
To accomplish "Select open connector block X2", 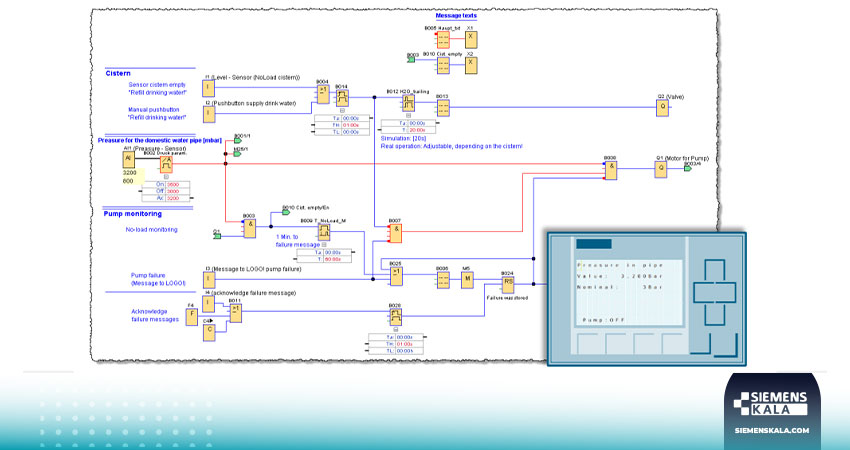I will pos(471,66).
